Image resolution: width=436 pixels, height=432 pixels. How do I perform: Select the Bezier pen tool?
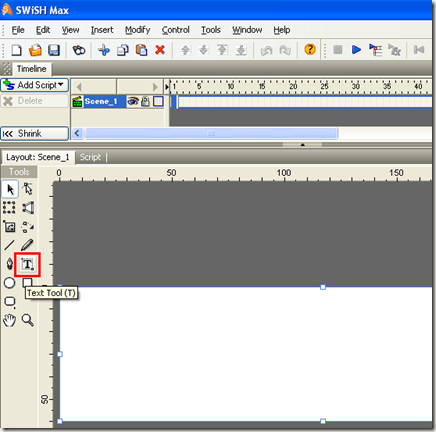tap(10, 264)
